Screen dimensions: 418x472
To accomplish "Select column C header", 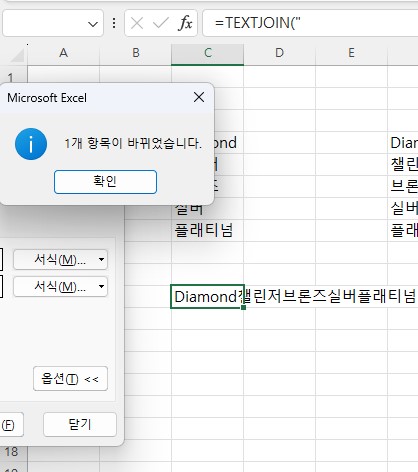I will point(208,53).
